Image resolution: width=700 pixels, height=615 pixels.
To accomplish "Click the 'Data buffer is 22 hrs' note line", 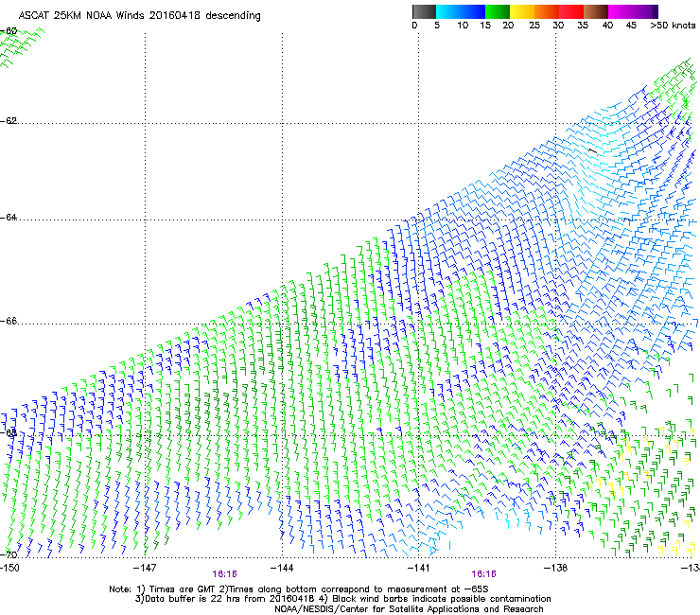I will [x=342, y=599].
